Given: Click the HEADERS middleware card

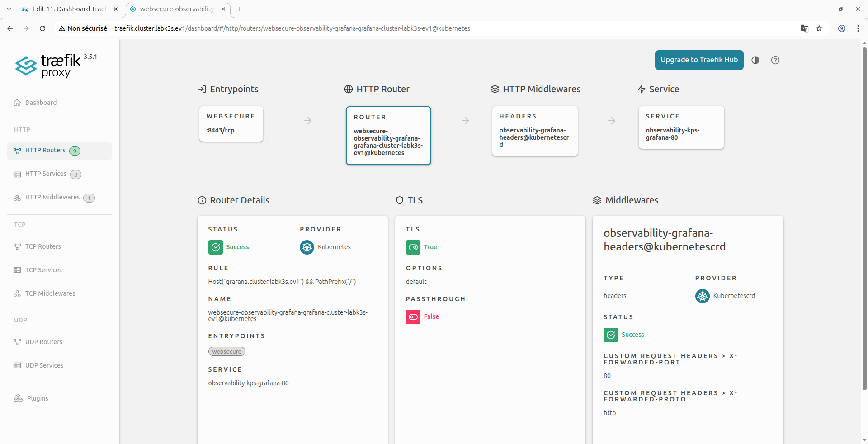Looking at the screenshot, I should click(535, 131).
